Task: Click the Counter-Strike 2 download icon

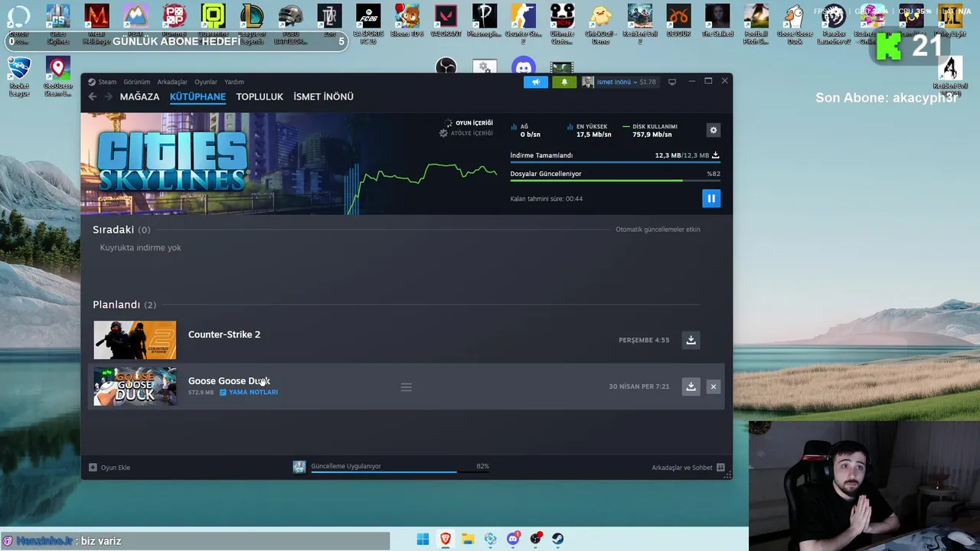Action: (x=691, y=340)
